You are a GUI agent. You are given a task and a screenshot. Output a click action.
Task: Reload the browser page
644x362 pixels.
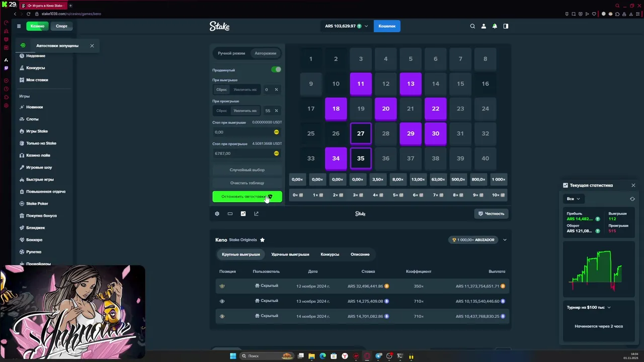coord(28,14)
